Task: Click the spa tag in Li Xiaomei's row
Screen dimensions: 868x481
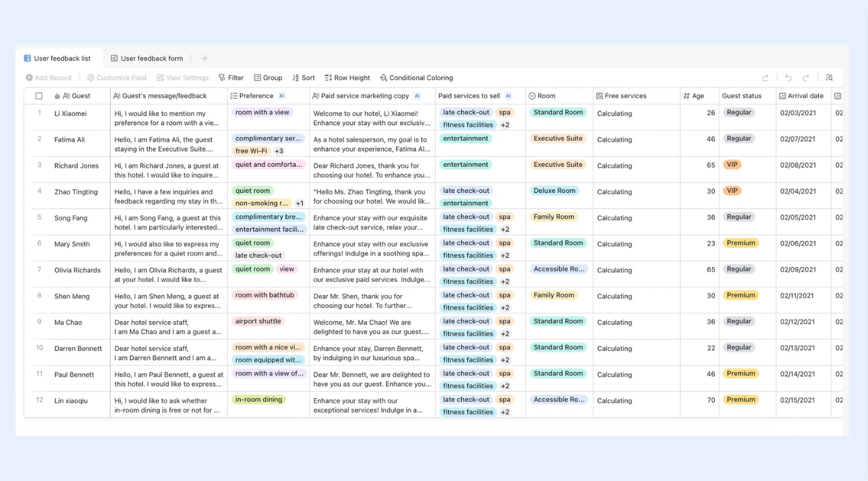Action: pyautogui.click(x=505, y=113)
